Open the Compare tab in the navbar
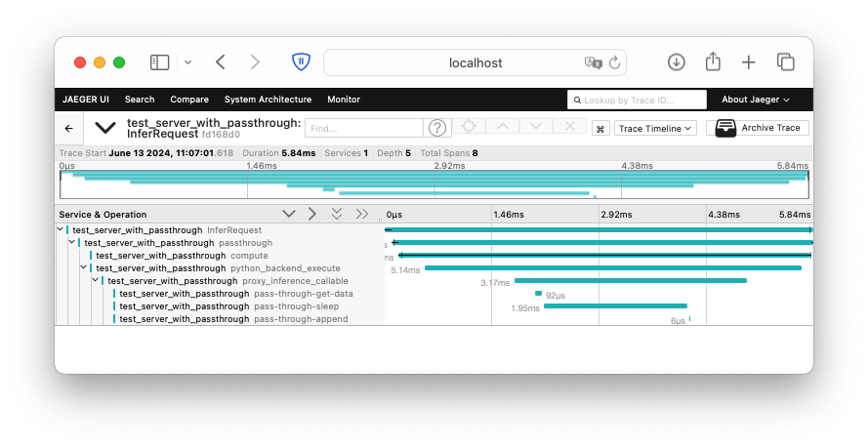The image size is (868, 446). tap(189, 100)
